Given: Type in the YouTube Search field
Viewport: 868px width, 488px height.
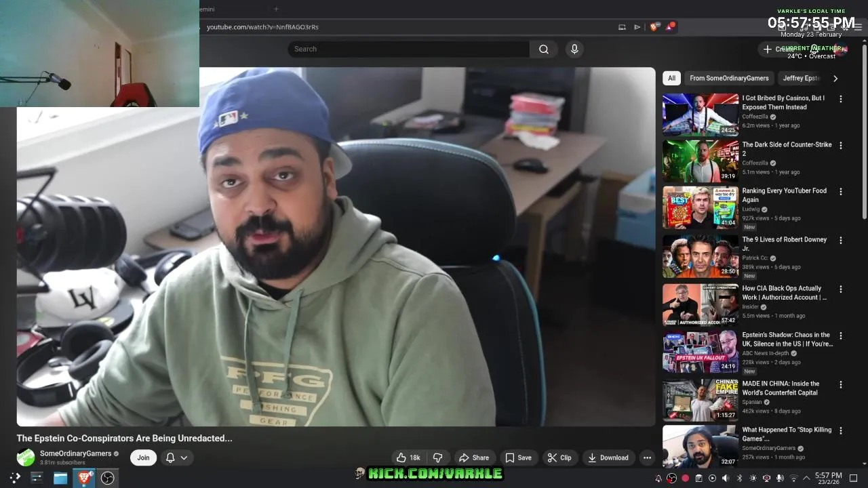Looking at the screenshot, I should coord(409,49).
